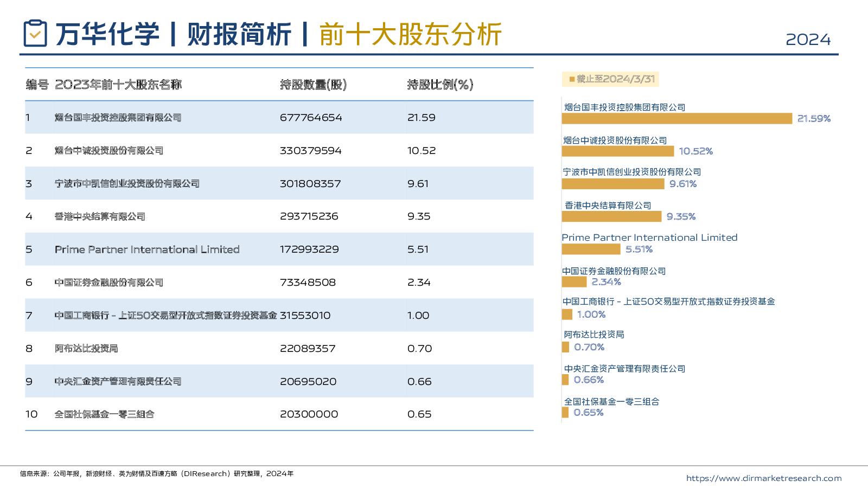Click the 全国社保基金一零三组合 chart label
868x488 pixels.
(x=611, y=402)
